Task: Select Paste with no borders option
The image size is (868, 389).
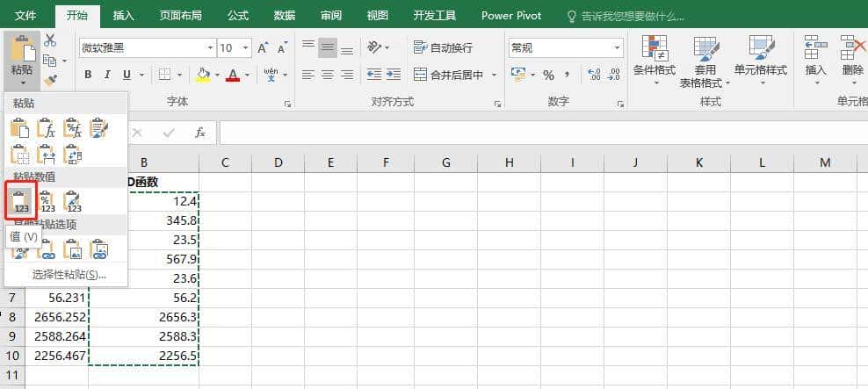Action: click(20, 155)
